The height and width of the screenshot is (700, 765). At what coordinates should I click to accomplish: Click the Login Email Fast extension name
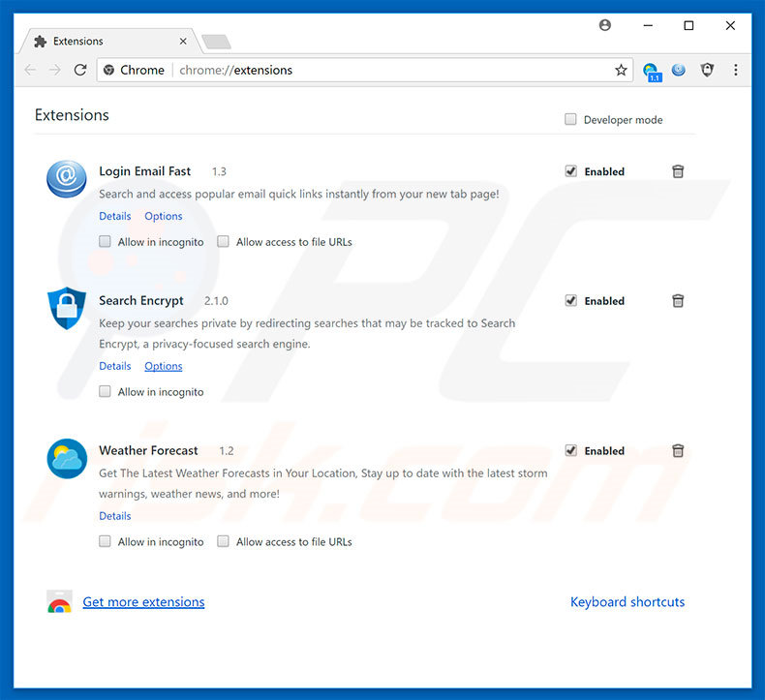(x=145, y=171)
